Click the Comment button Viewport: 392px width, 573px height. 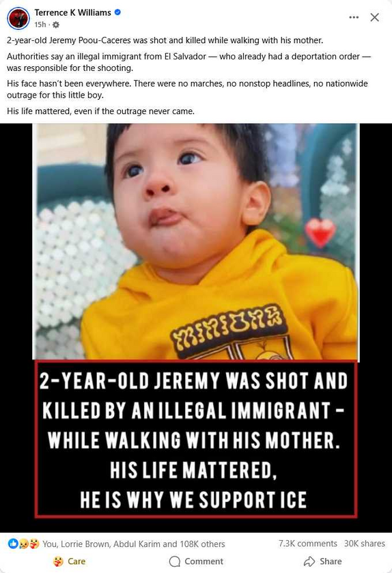pos(196,561)
